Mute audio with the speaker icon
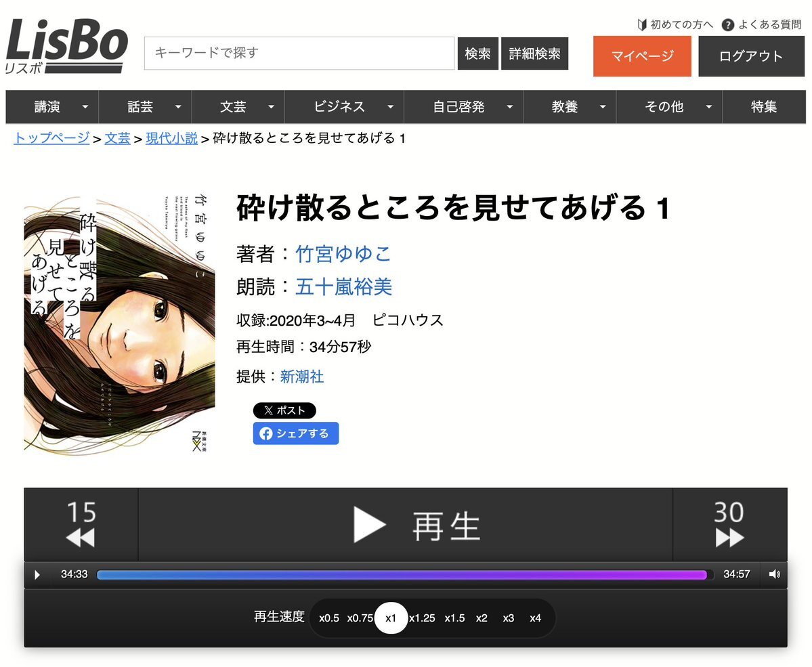Viewport: 812px width, 667px height. pyautogui.click(x=774, y=574)
